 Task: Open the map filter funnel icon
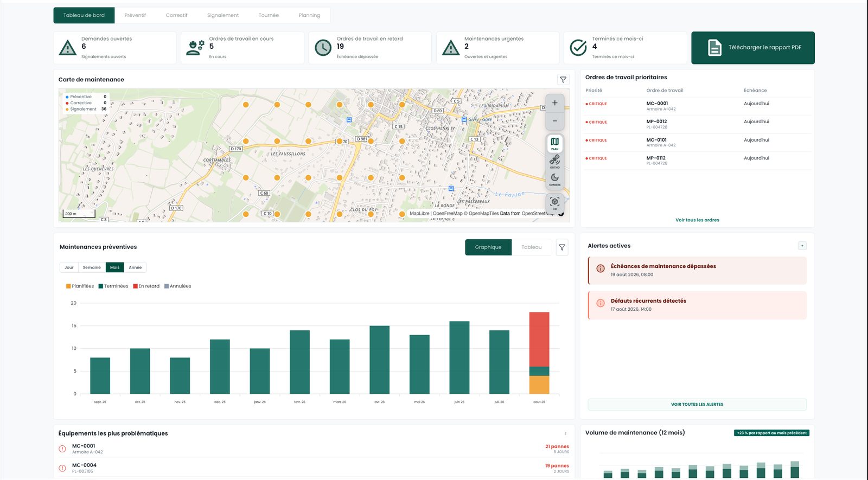[563, 80]
